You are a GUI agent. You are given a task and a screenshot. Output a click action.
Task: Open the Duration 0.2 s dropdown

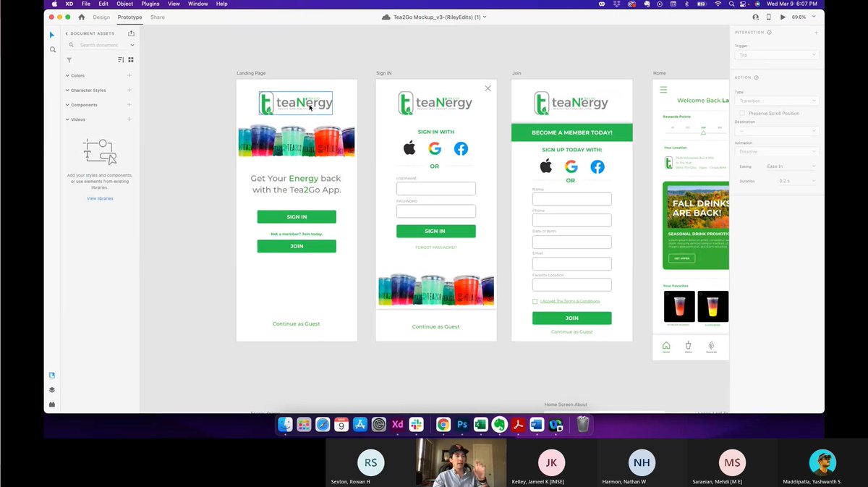click(798, 181)
